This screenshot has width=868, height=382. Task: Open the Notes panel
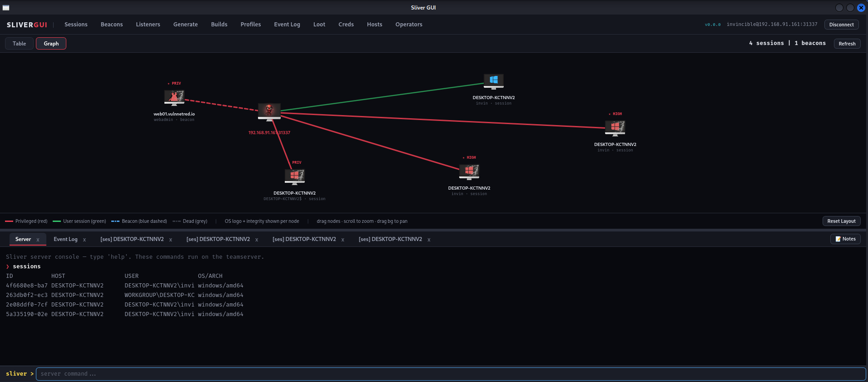845,239
